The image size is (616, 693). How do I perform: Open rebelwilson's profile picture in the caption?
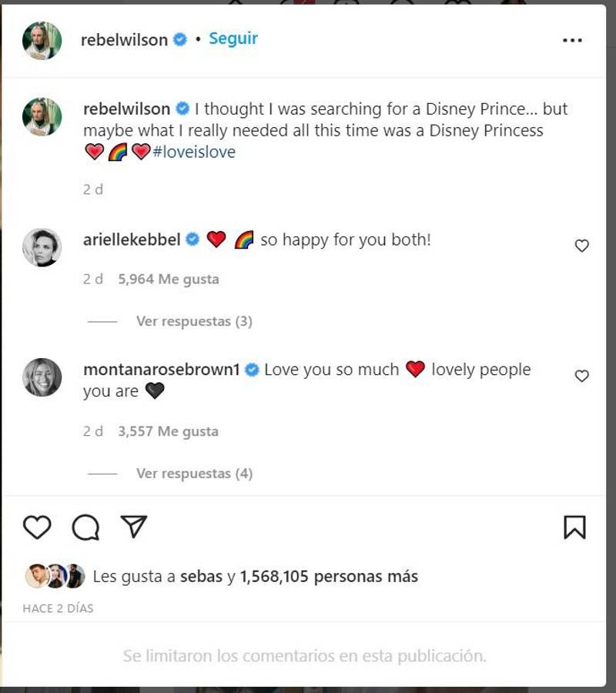pyautogui.click(x=41, y=108)
